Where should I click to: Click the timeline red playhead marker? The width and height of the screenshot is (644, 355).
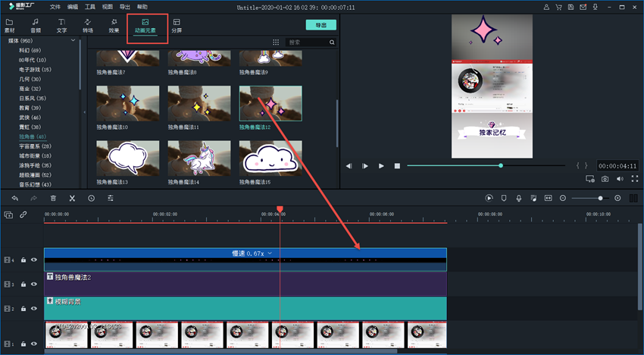pyautogui.click(x=280, y=209)
